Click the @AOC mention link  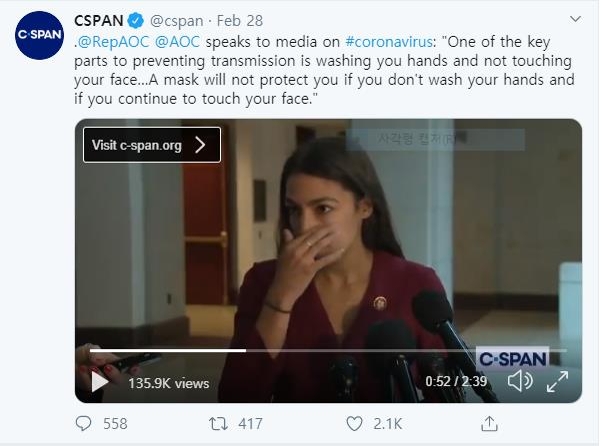pyautogui.click(x=178, y=41)
